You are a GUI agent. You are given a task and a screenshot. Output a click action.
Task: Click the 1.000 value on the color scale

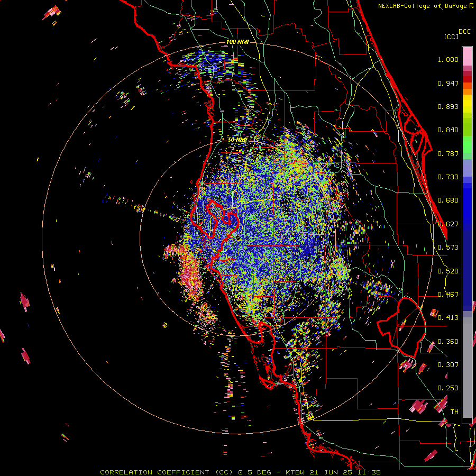pos(448,59)
